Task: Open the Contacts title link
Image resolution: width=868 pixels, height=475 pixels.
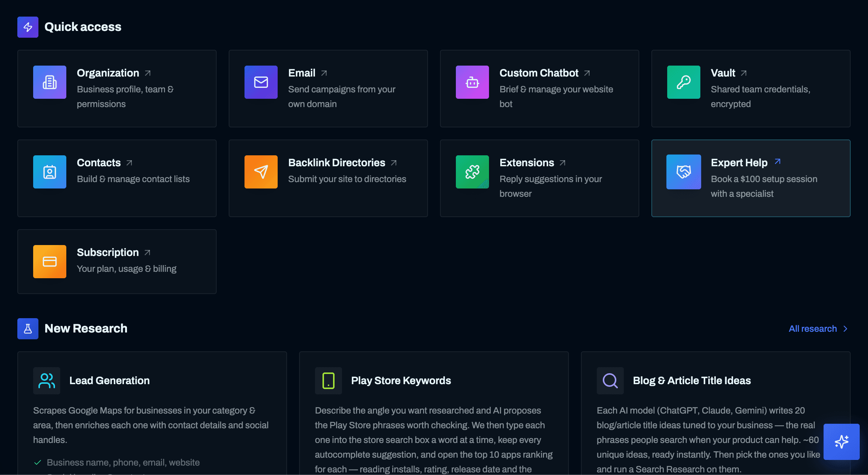Action: pos(99,163)
